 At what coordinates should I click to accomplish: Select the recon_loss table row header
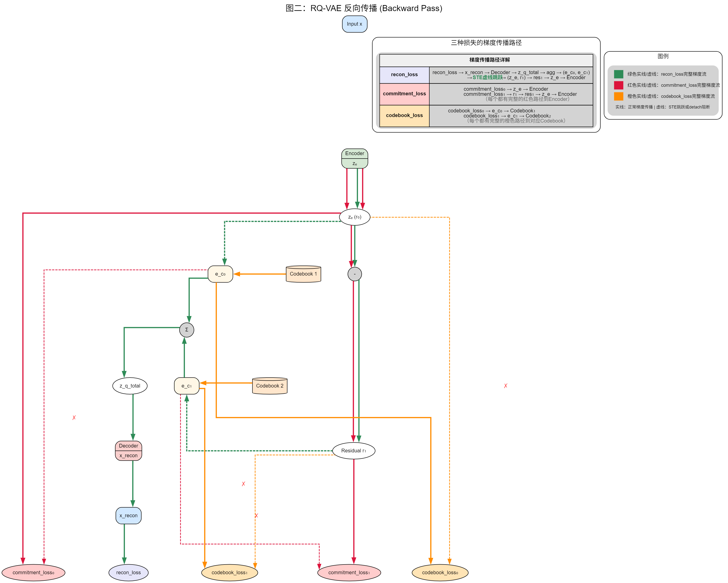coord(404,75)
